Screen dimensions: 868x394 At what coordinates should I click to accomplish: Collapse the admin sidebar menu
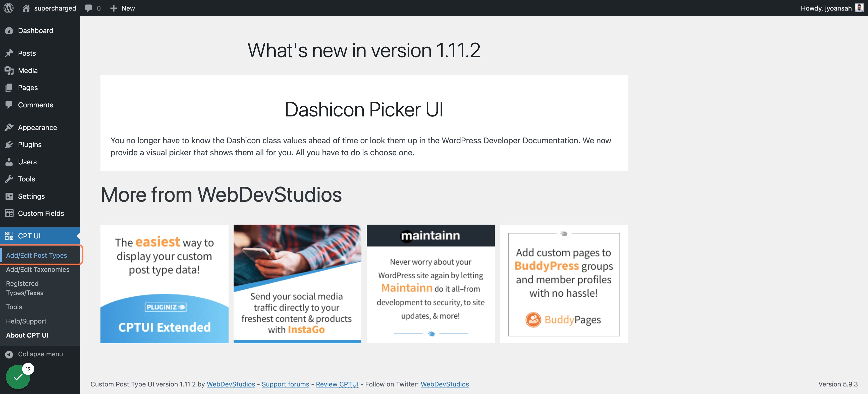[x=40, y=354]
